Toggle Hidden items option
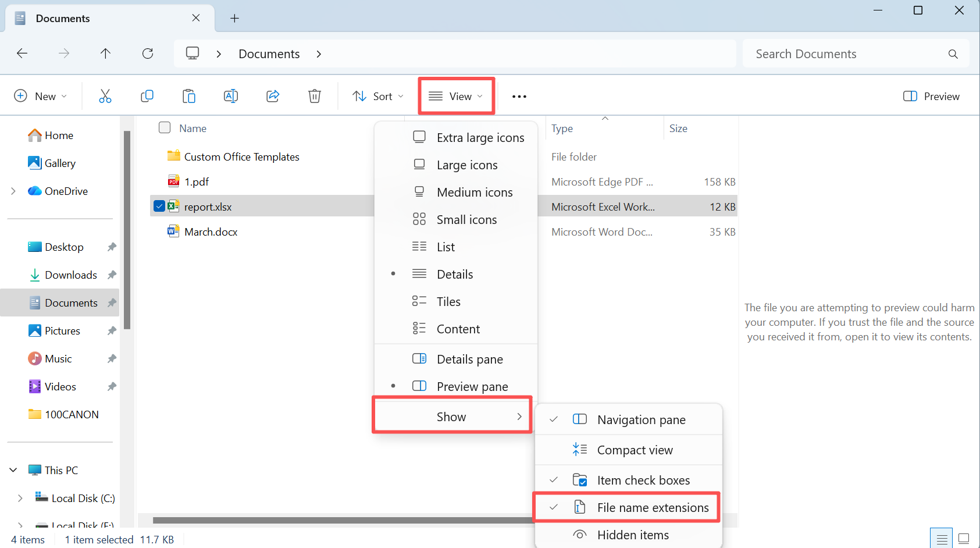The image size is (980, 548). (x=629, y=535)
